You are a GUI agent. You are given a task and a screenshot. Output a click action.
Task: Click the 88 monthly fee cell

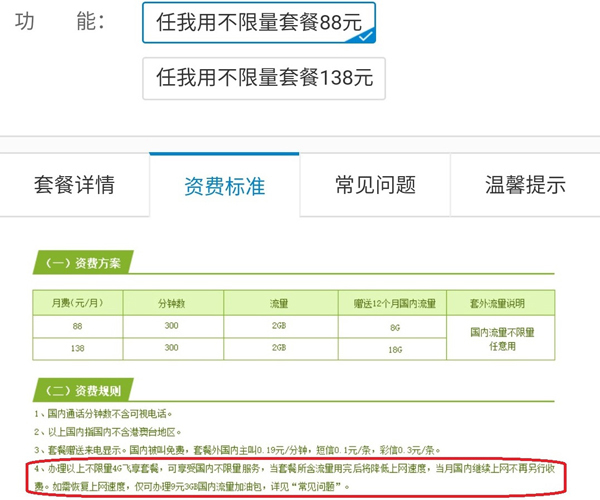78,326
